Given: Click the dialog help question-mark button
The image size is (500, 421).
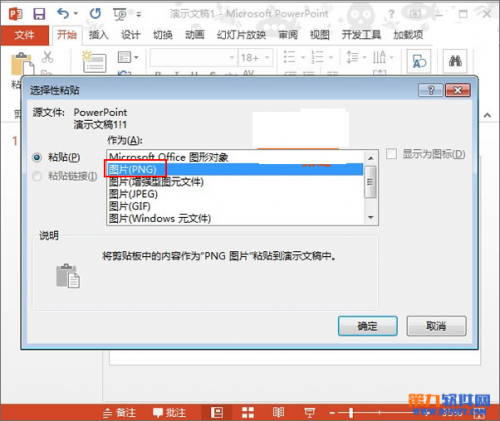Looking at the screenshot, I should coord(431,90).
